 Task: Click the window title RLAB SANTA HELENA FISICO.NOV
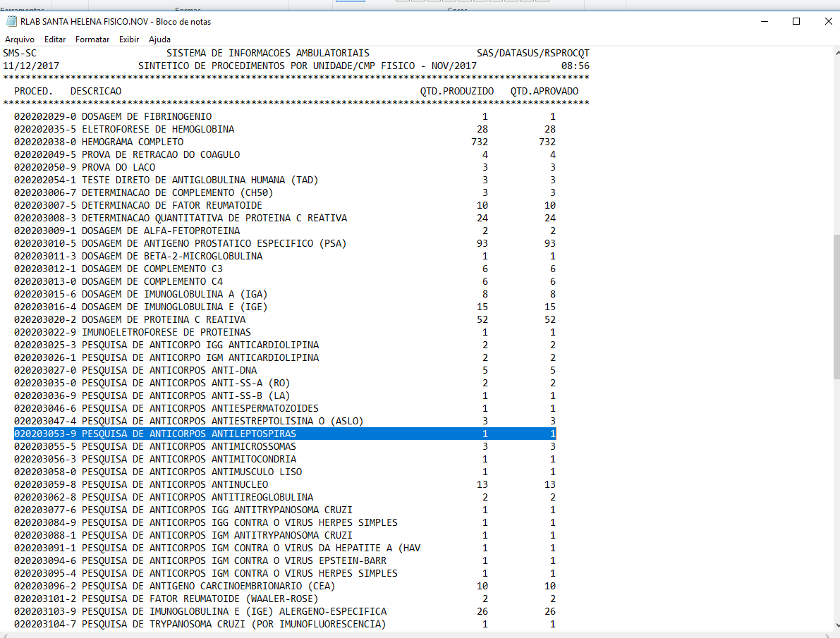[116, 21]
